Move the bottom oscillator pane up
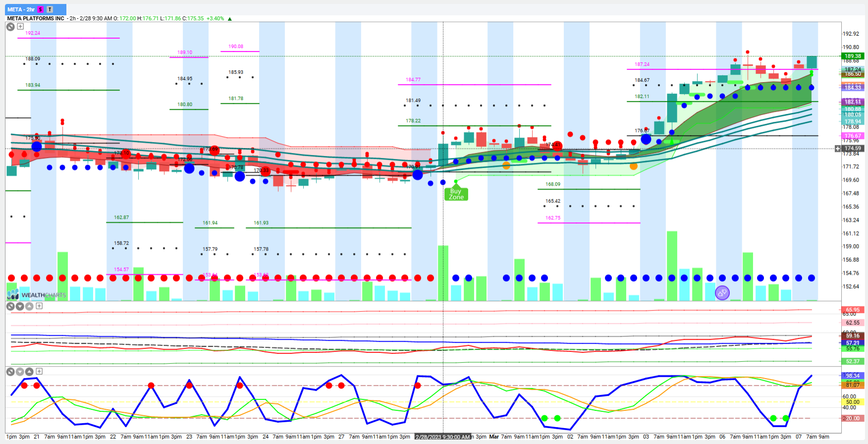The width and height of the screenshot is (868, 444). pos(29,372)
